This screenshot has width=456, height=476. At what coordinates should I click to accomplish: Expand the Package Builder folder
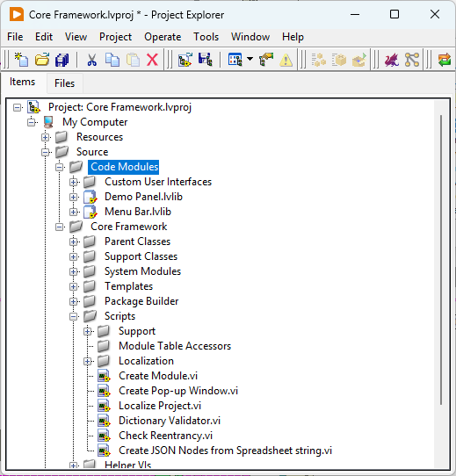(x=73, y=301)
